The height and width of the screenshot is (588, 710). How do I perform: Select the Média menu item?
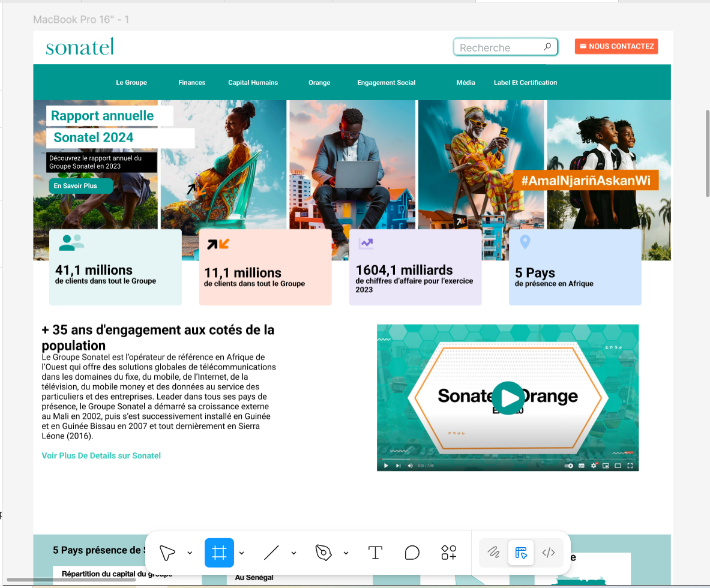pos(466,82)
